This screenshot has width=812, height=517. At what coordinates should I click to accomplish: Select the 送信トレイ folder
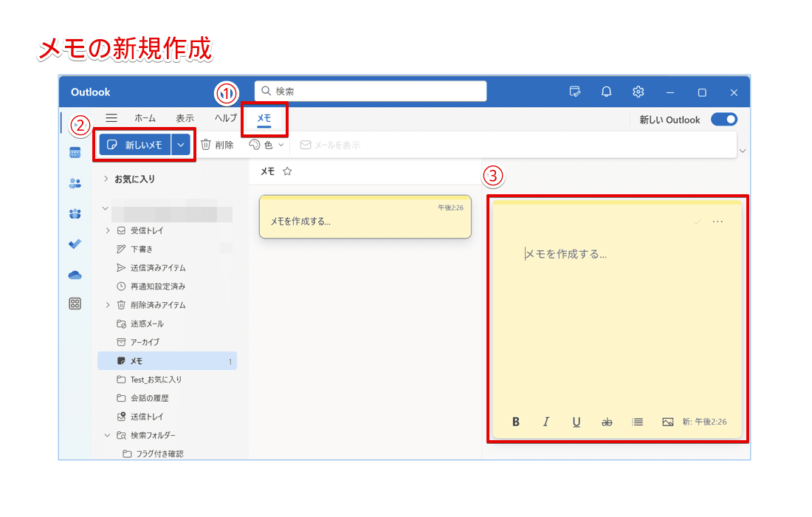point(167,417)
